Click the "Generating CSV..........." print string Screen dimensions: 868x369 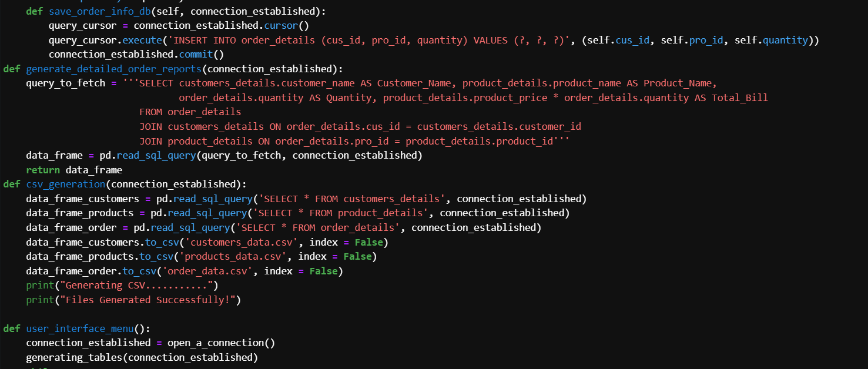(139, 286)
